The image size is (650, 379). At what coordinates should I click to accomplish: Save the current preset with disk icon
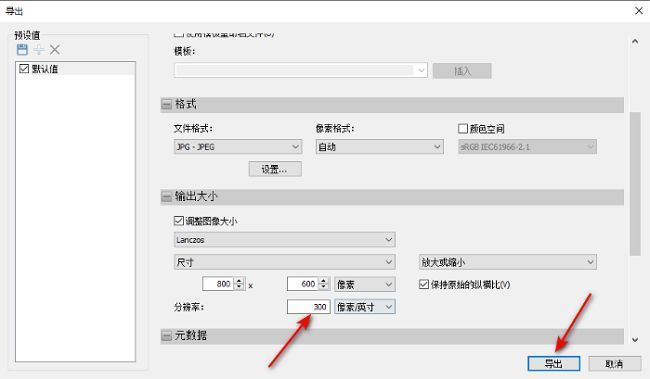pos(22,50)
